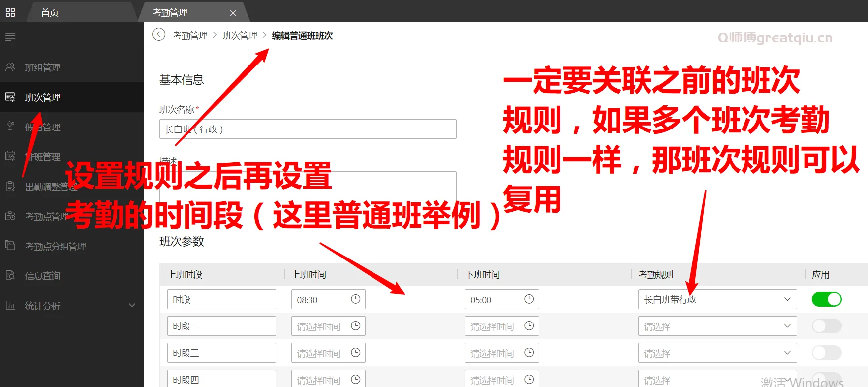Switch to the 首页 tab
The height and width of the screenshot is (387, 868).
point(50,13)
